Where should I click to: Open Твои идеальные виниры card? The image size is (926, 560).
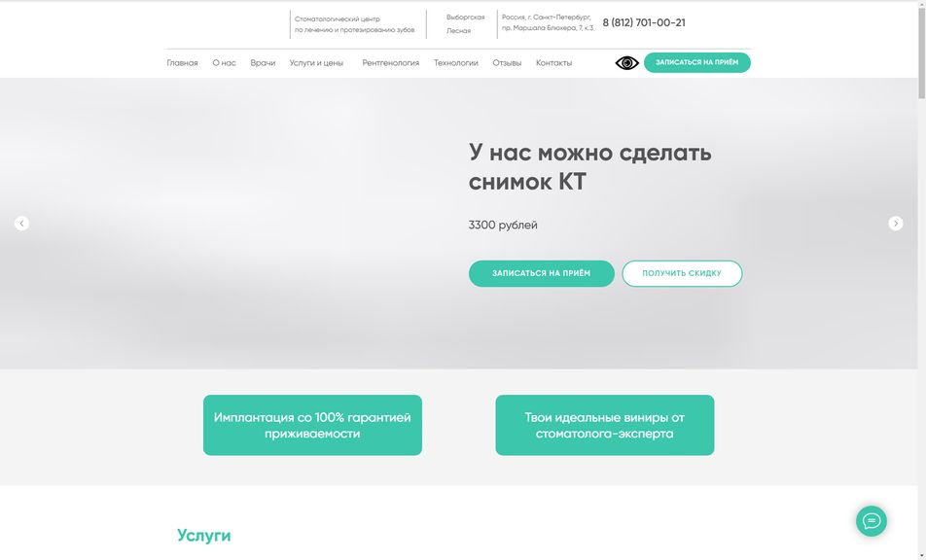604,425
